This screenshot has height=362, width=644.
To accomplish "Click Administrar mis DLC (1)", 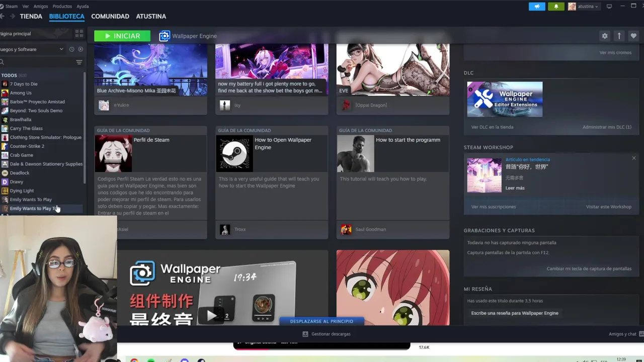I will tap(607, 127).
